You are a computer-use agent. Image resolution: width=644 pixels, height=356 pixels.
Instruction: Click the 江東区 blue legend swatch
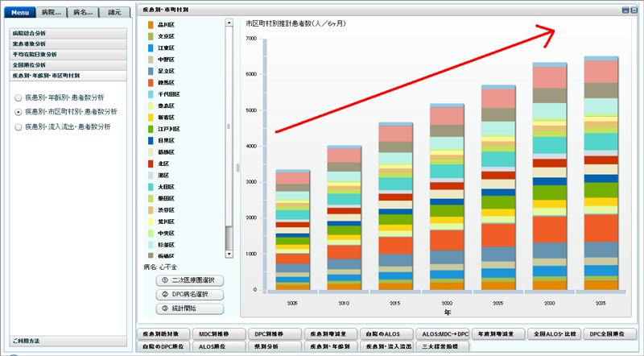tap(151, 48)
